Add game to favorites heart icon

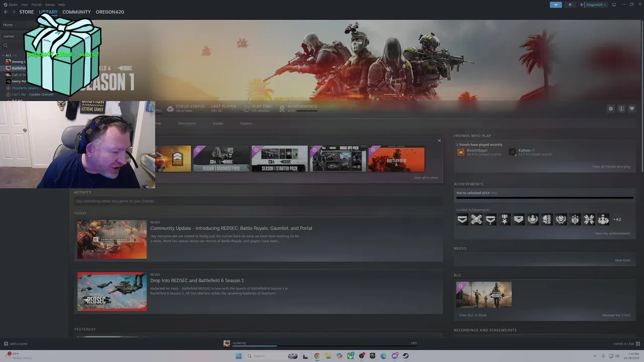tap(632, 109)
